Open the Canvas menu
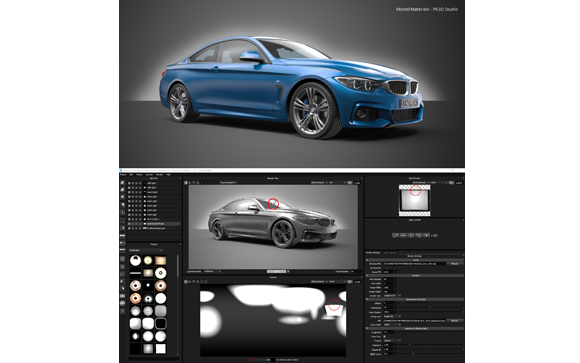This screenshot has height=363, width=580. (149, 175)
